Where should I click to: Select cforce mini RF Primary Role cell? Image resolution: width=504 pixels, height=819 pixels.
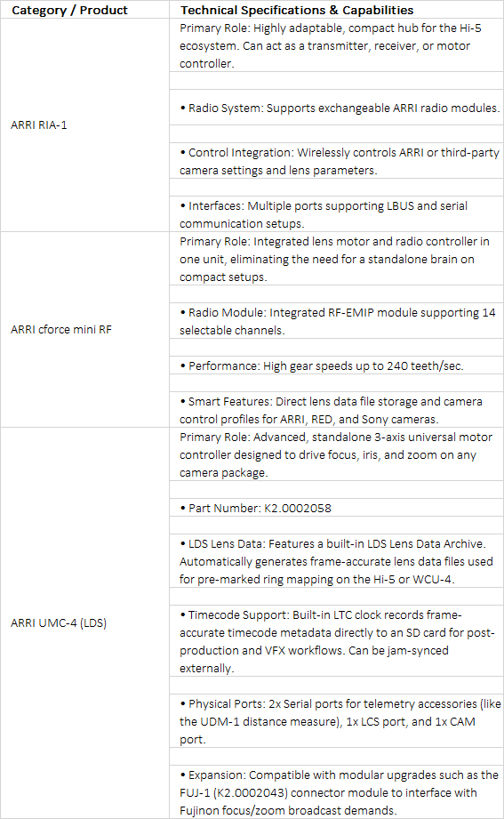[336, 259]
